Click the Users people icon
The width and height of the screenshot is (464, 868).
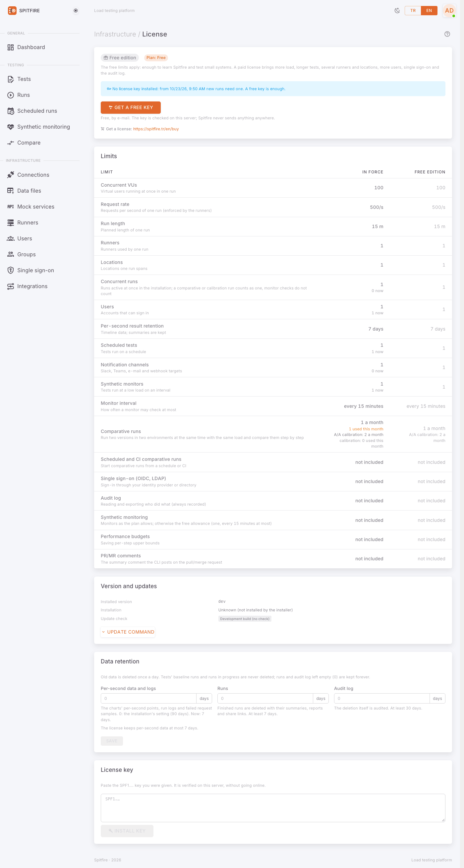click(11, 239)
